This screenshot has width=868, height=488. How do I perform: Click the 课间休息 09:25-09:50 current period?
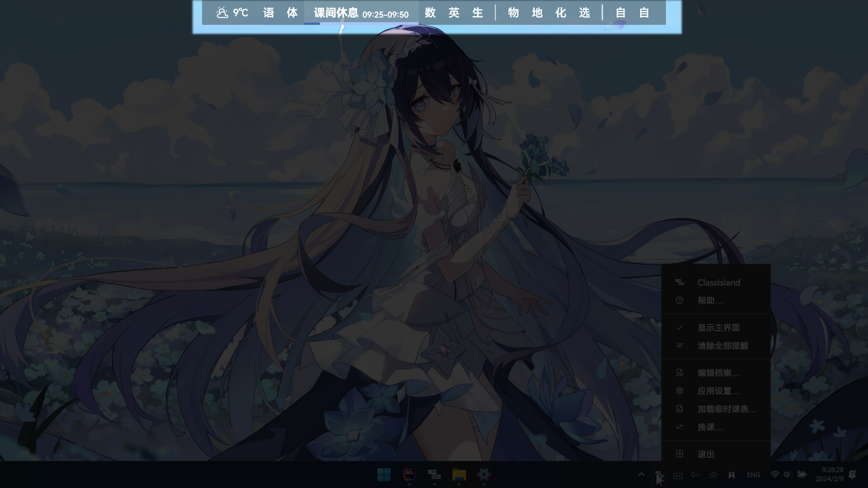tap(361, 13)
